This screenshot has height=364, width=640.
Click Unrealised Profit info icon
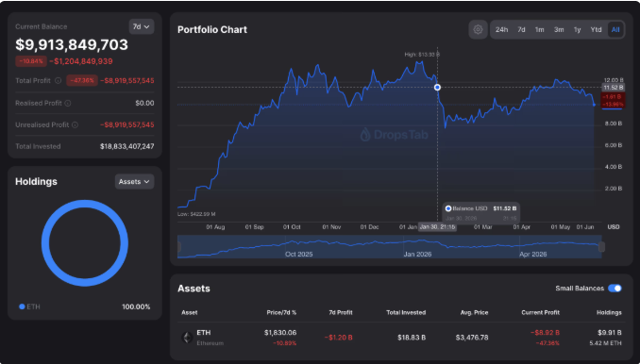75,124
